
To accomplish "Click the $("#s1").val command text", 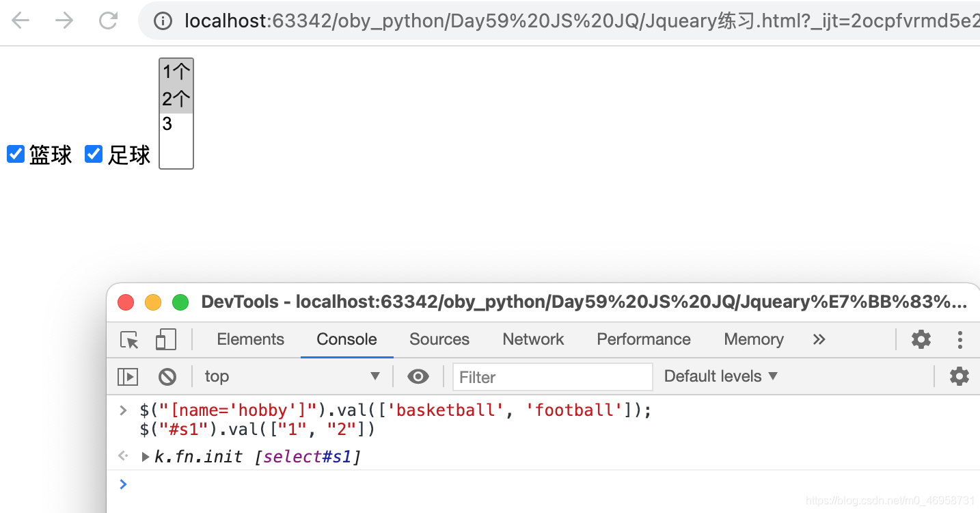I will (x=258, y=430).
